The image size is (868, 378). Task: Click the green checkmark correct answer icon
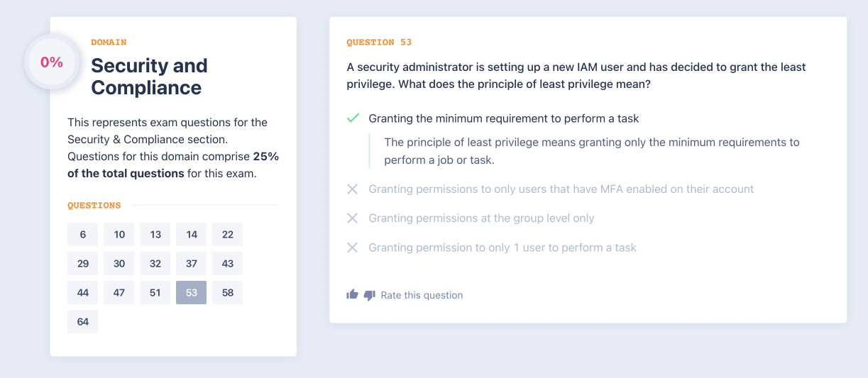[x=353, y=118]
